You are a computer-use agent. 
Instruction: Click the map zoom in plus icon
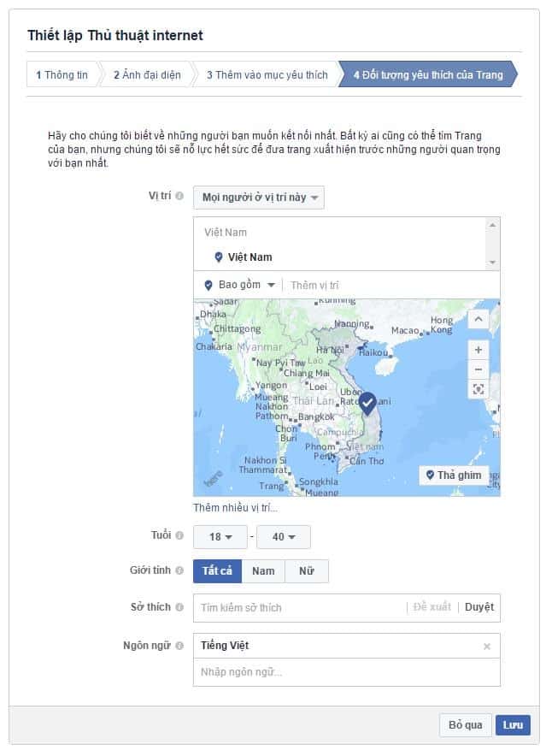tap(478, 350)
